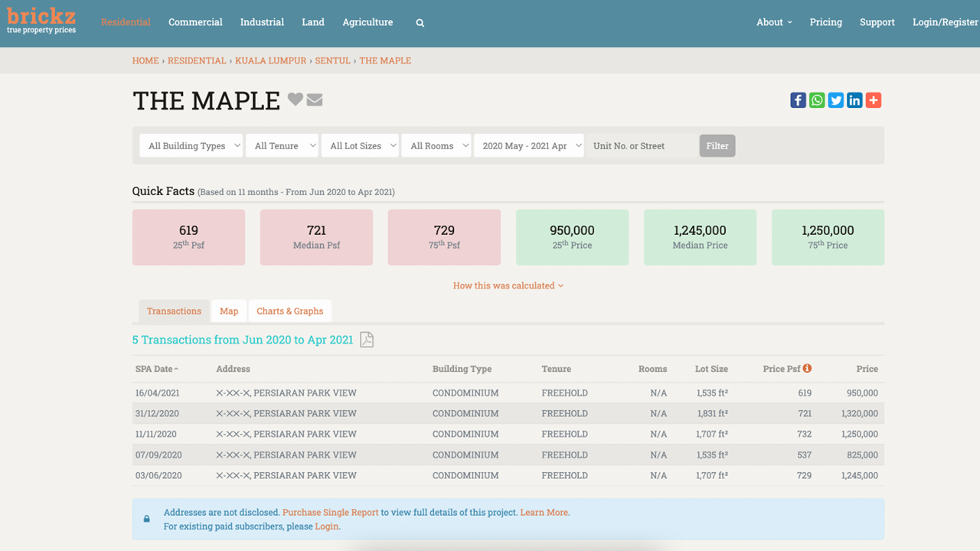Expand the All Lot Sizes dropdown
Viewport: 980px width, 551px height.
pyautogui.click(x=360, y=145)
